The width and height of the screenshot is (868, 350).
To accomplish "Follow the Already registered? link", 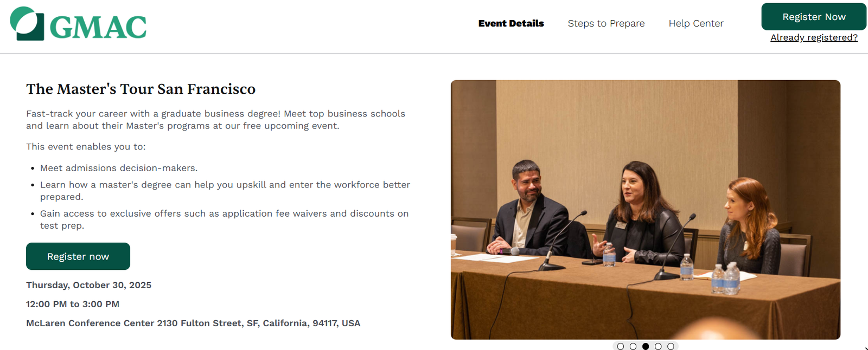I will (814, 37).
